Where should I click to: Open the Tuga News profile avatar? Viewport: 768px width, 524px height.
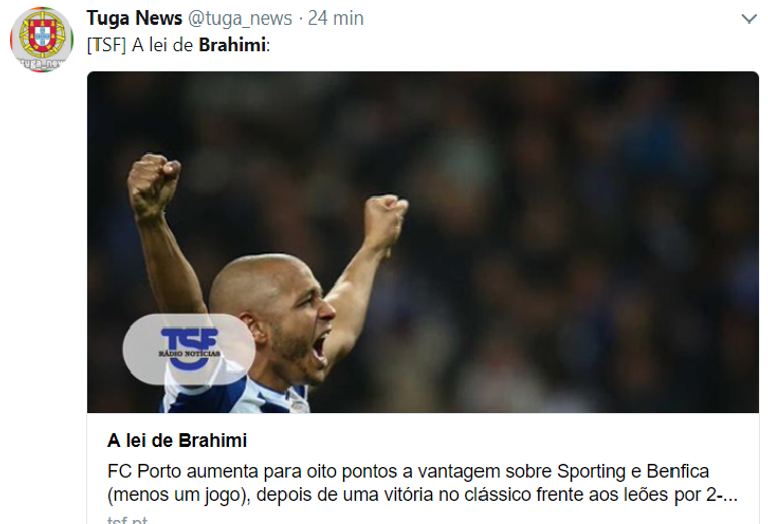pos(42,39)
